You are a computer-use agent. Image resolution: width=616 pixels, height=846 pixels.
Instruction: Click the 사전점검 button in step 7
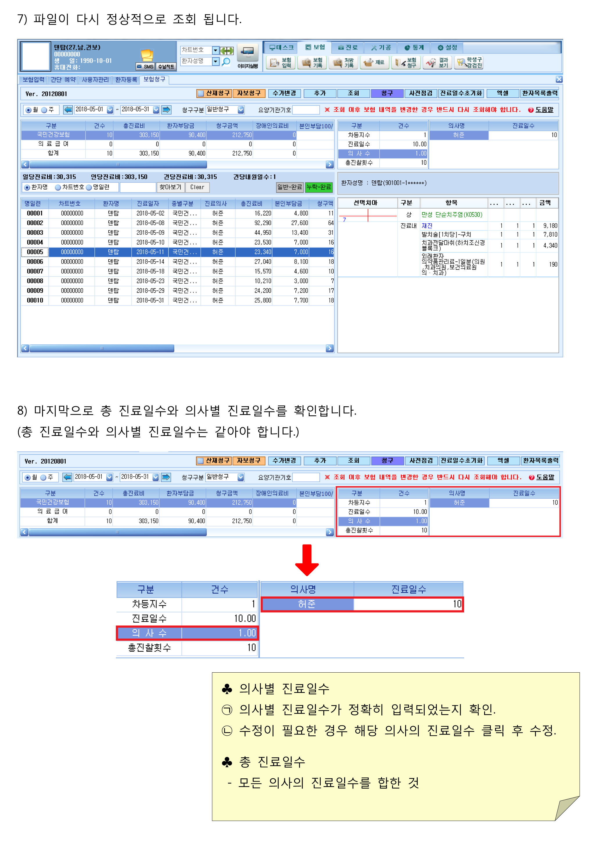(x=421, y=93)
